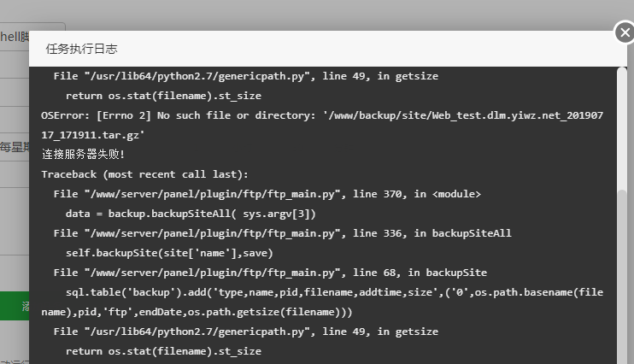Click the bottom genericpath.py line 49 entry
The height and width of the screenshot is (364, 634).
[245, 332]
